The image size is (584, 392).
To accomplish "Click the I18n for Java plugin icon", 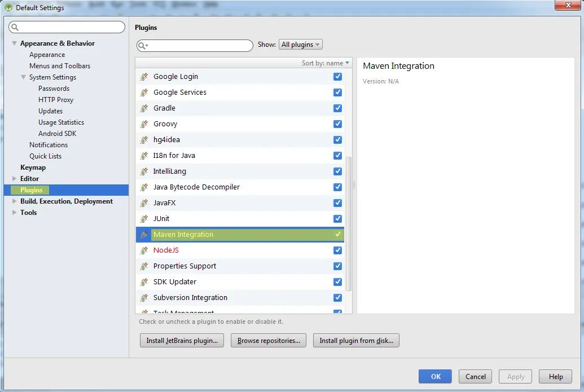I will (x=144, y=156).
